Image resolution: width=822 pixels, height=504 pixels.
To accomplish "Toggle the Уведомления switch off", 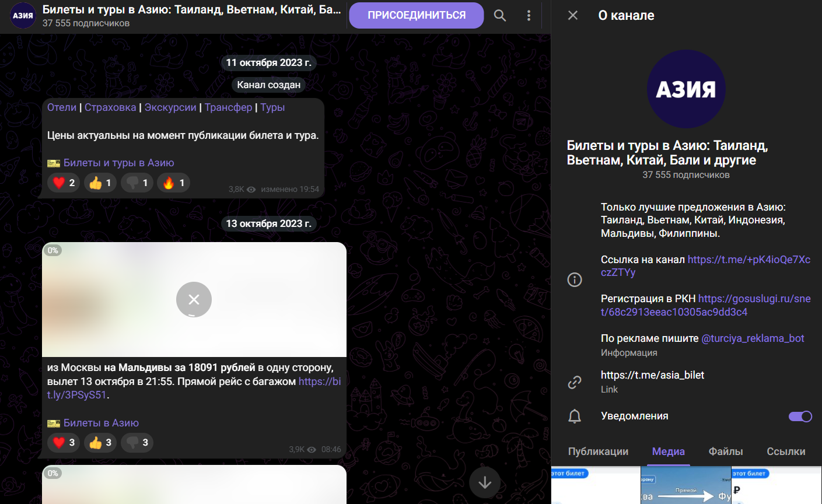I will point(800,416).
